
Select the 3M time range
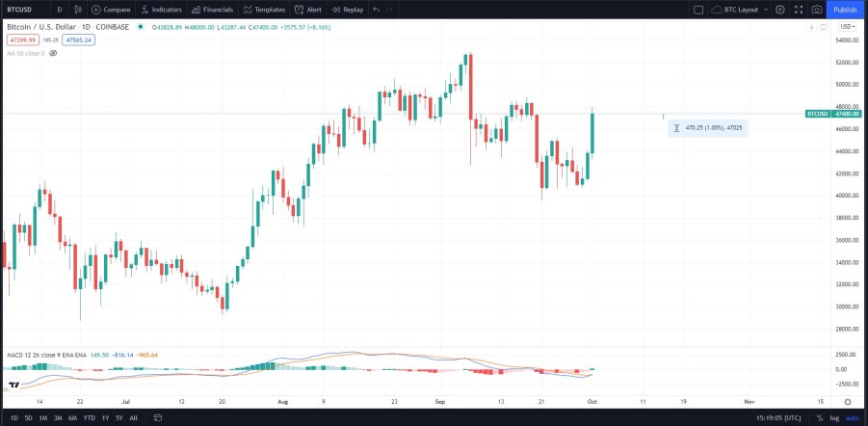tap(58, 417)
